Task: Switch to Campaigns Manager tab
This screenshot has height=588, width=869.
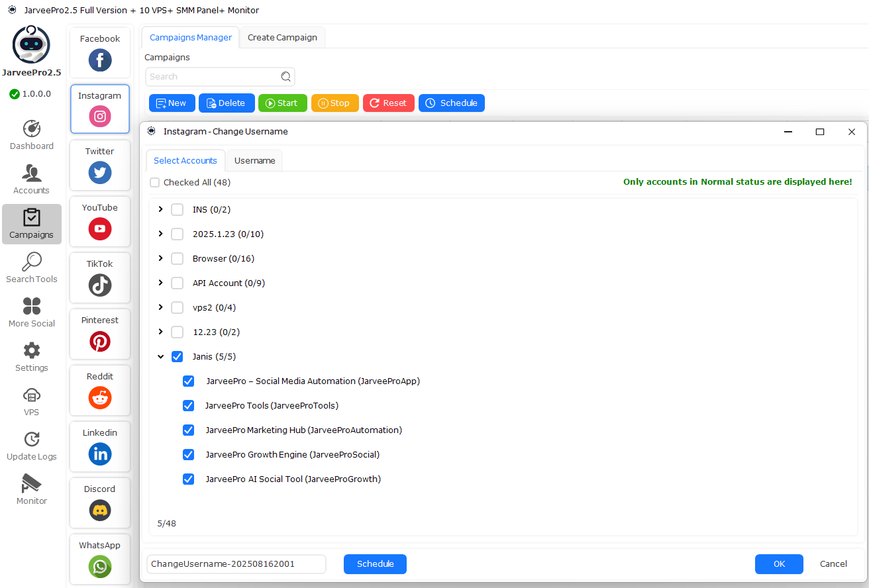Action: tap(191, 38)
